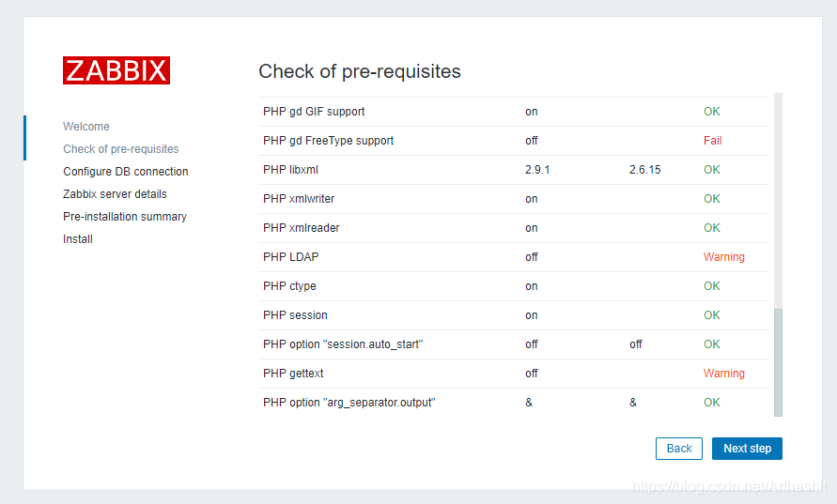Select Configure DB connection step
Image resolution: width=837 pixels, height=504 pixels.
[x=126, y=171]
